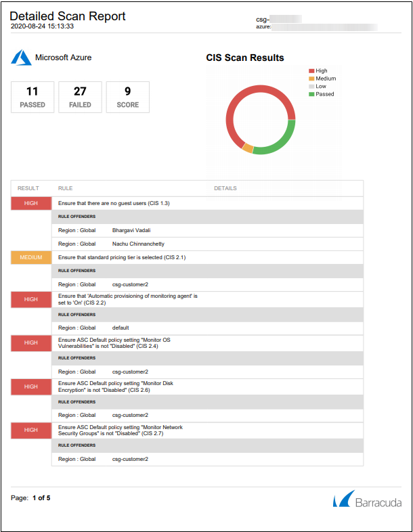Click the Detailed Scan Report title

68,16
